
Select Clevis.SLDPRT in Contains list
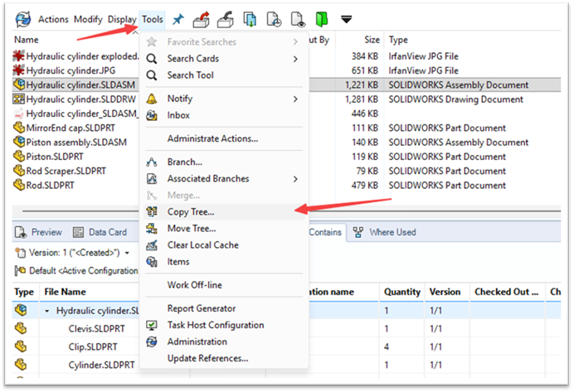[97, 329]
